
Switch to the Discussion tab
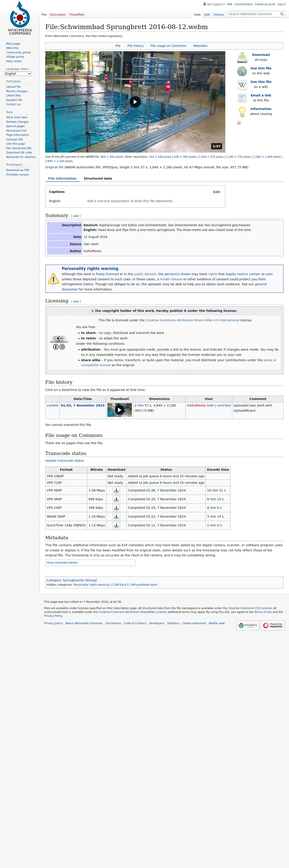[x=58, y=14]
